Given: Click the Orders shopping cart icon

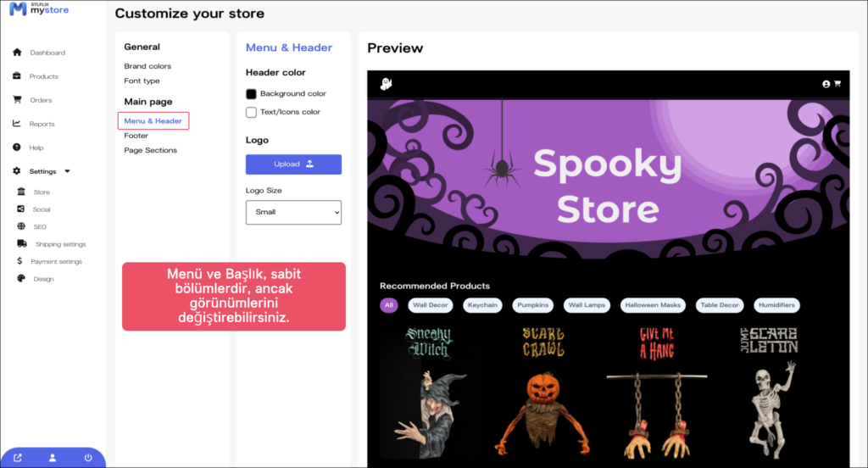Looking at the screenshot, I should (17, 100).
